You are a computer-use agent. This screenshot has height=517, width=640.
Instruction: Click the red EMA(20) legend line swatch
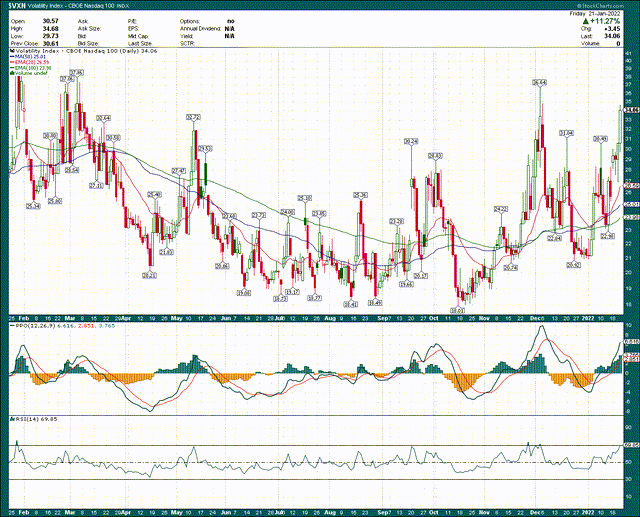[x=12, y=62]
